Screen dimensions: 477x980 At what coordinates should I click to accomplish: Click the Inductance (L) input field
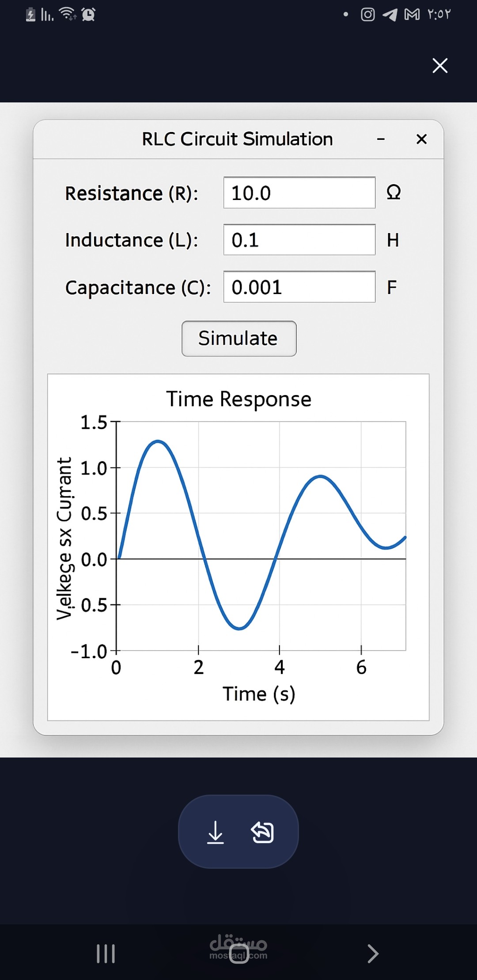[x=299, y=240]
